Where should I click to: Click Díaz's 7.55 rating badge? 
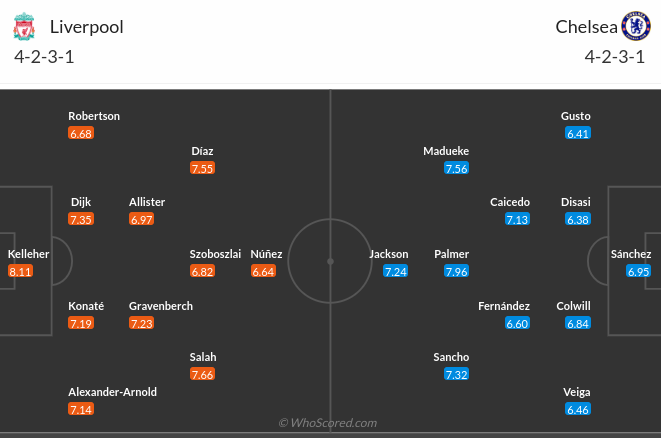pyautogui.click(x=203, y=168)
